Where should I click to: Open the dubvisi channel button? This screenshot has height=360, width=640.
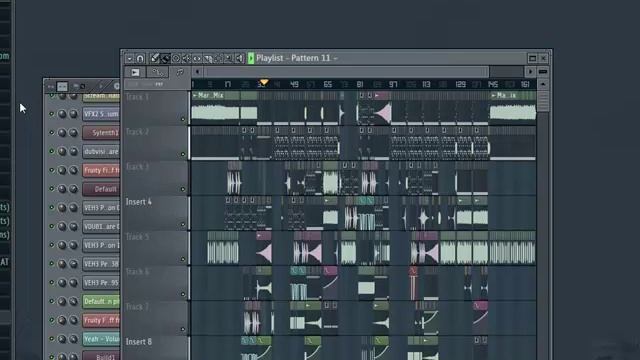pos(101,151)
